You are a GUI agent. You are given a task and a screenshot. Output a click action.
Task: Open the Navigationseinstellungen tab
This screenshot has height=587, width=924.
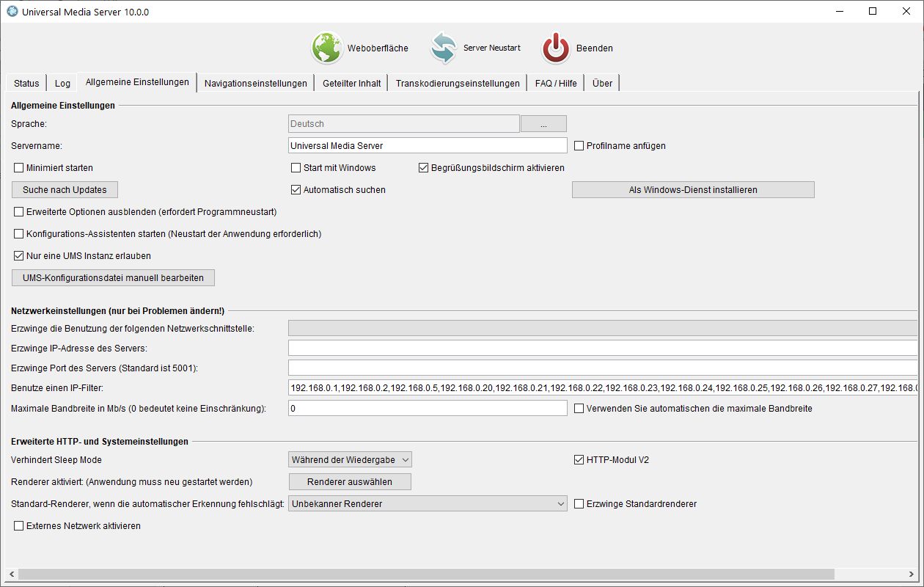click(x=256, y=83)
